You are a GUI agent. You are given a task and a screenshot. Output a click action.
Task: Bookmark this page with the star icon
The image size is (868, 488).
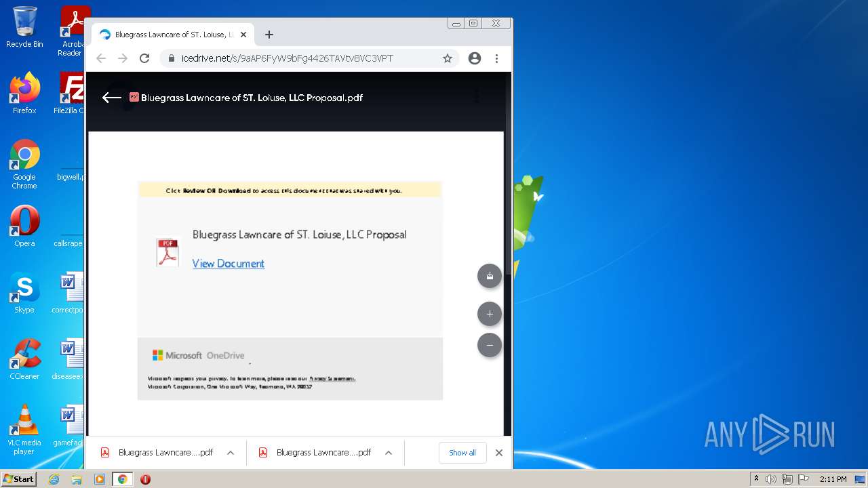448,58
